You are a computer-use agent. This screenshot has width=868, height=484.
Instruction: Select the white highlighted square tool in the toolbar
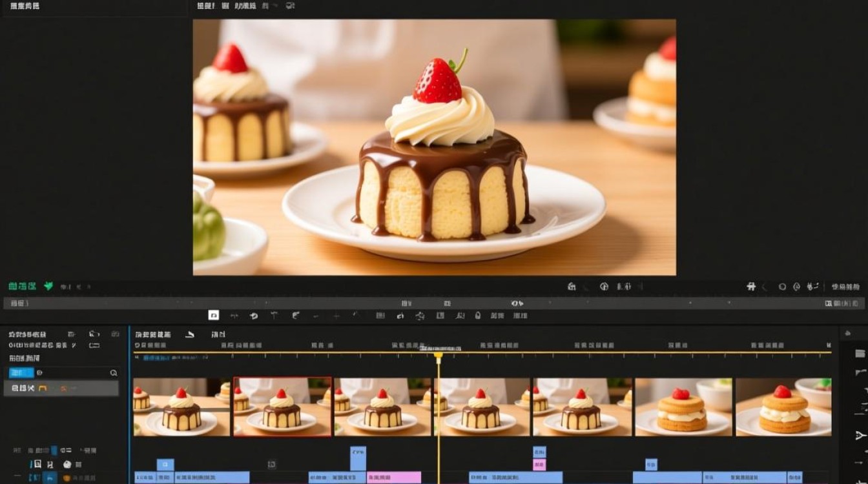coord(214,315)
